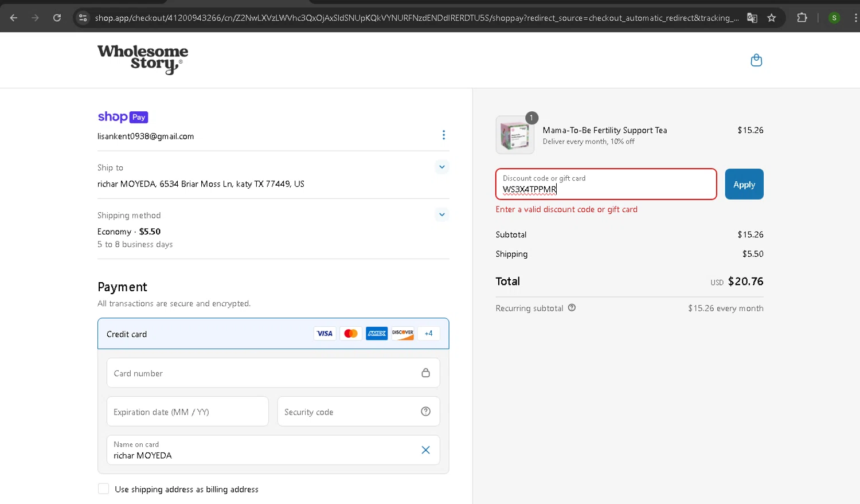Expand the Shipping method section
860x504 pixels.
click(x=441, y=214)
